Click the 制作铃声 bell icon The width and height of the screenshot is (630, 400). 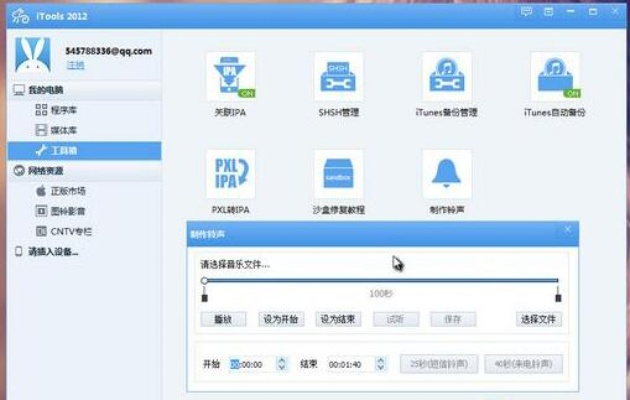pyautogui.click(x=446, y=174)
